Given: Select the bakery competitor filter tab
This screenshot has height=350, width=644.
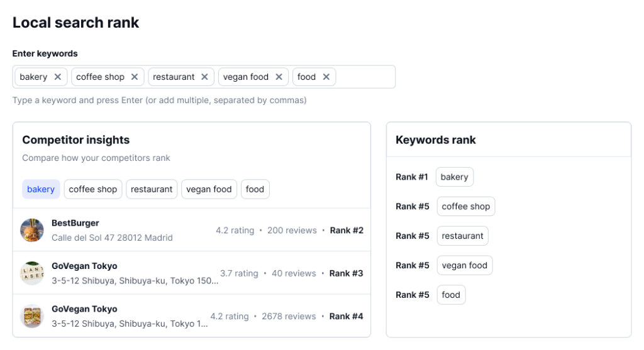Looking at the screenshot, I should click(41, 189).
